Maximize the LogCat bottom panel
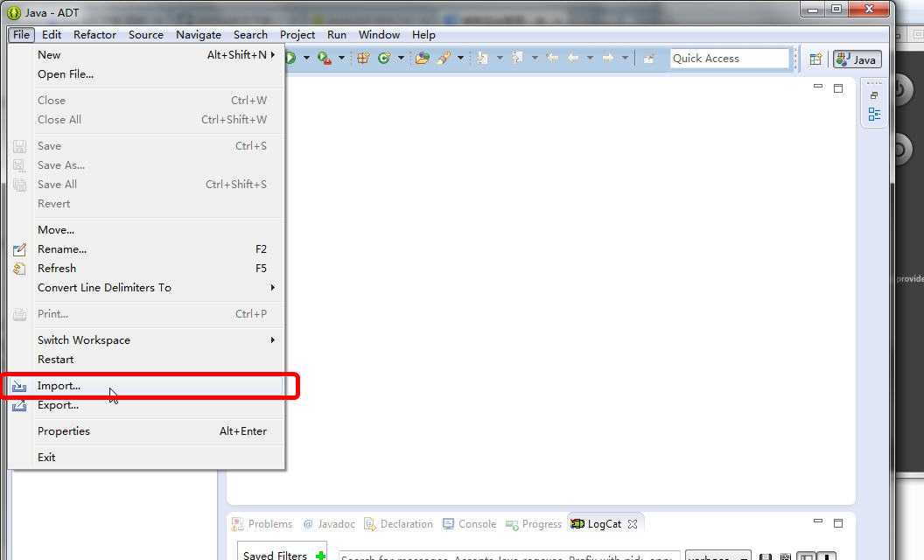This screenshot has height=560, width=924. point(838,523)
